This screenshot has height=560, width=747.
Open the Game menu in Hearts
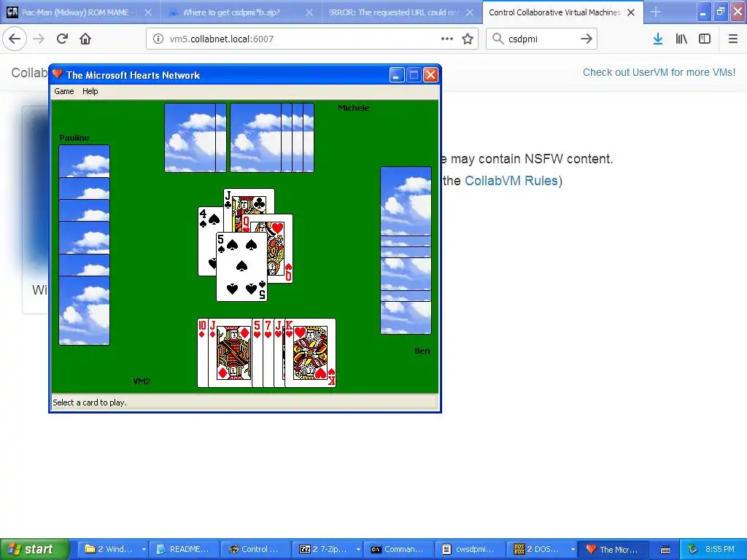click(64, 91)
